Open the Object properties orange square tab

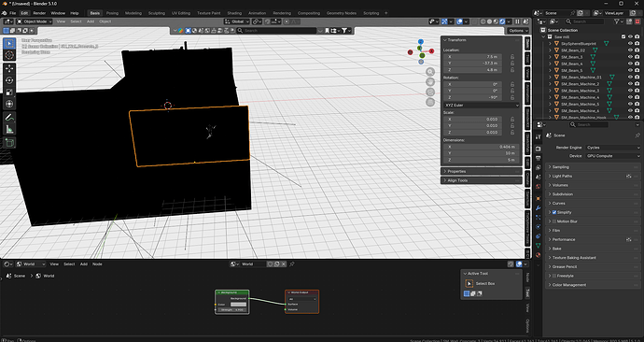(x=538, y=198)
